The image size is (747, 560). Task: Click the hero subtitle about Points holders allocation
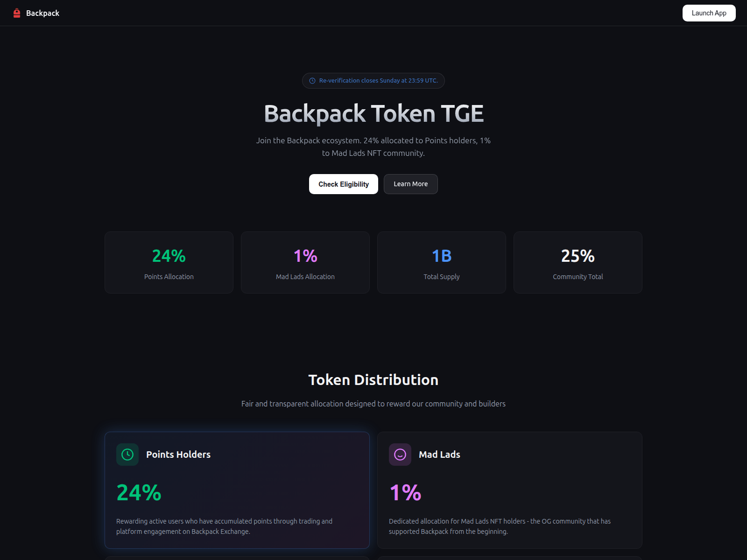tap(373, 146)
